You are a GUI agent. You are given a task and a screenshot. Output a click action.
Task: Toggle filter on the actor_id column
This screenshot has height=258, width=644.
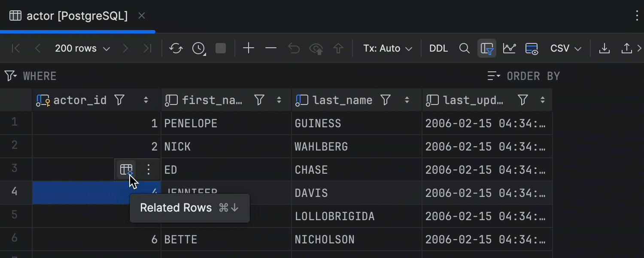[x=120, y=100]
